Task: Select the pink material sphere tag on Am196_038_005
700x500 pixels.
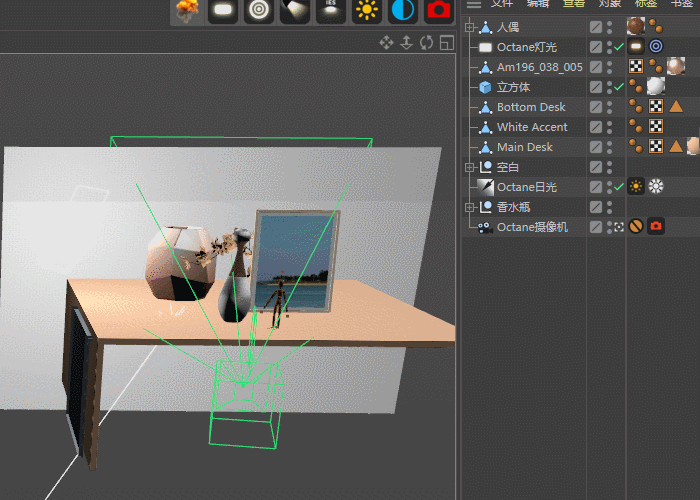Action: tap(676, 67)
